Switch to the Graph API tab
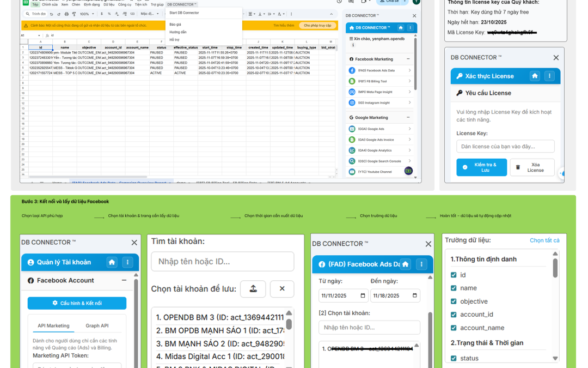 click(x=97, y=325)
